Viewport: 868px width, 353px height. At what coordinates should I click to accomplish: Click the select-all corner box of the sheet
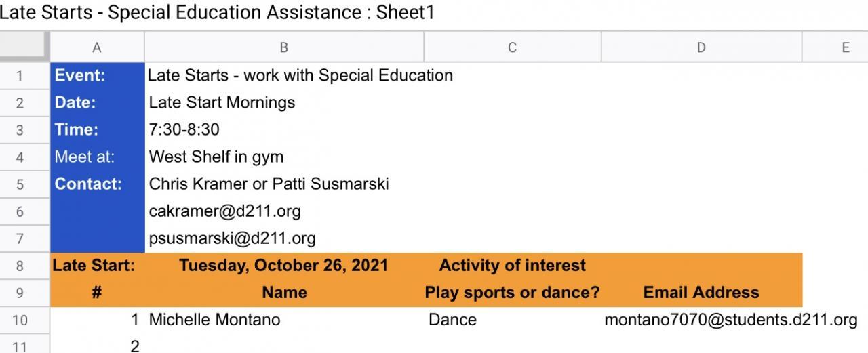(24, 47)
